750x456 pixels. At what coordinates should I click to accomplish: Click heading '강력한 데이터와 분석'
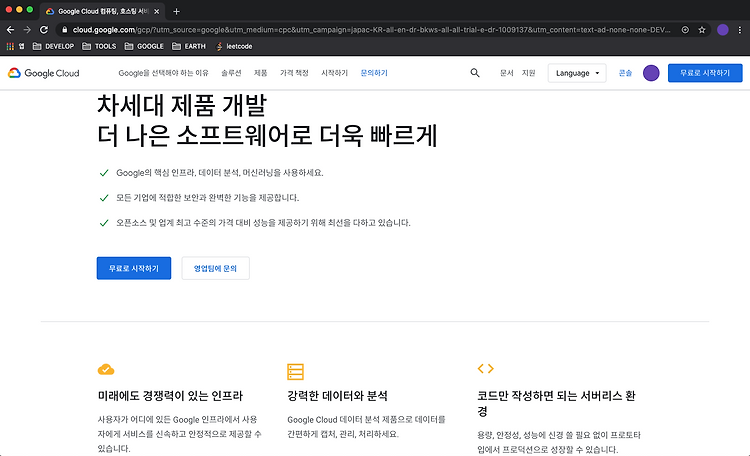coord(337,396)
